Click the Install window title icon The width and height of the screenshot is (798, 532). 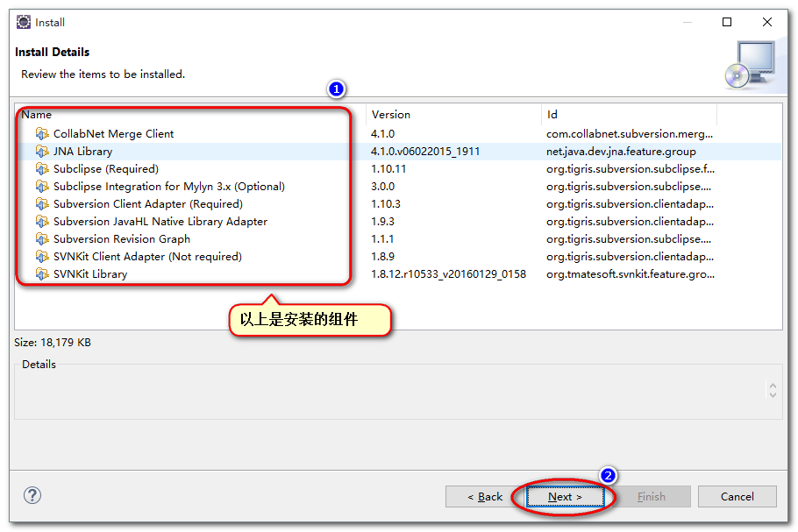point(24,22)
